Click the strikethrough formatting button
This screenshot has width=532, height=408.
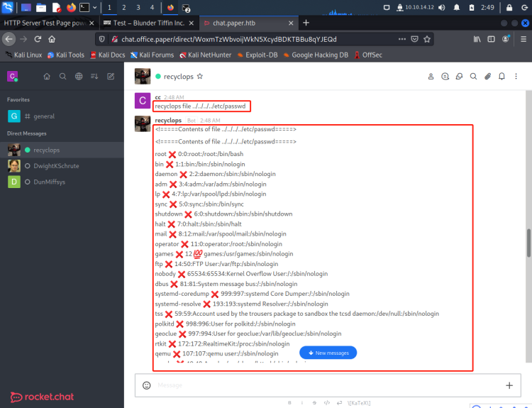(x=314, y=403)
